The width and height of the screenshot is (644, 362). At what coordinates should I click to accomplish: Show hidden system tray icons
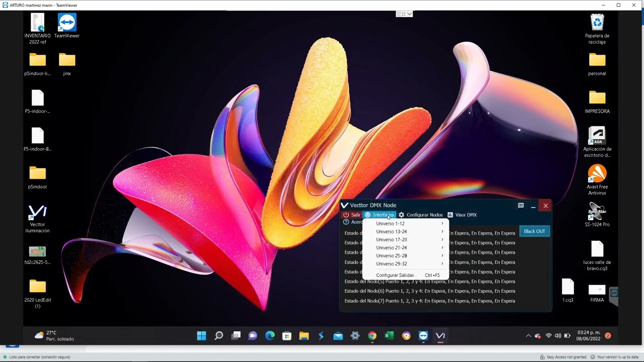tap(528, 336)
